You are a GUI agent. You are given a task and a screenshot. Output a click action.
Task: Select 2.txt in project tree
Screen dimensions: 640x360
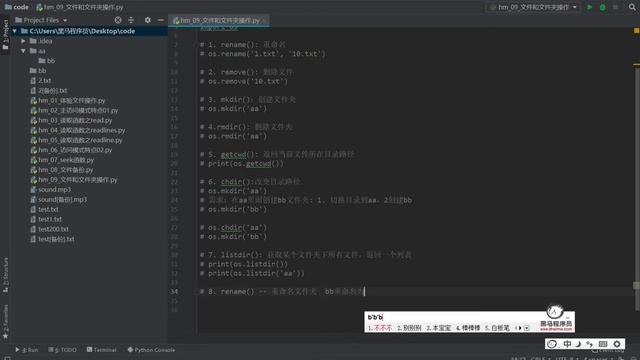tap(41, 80)
